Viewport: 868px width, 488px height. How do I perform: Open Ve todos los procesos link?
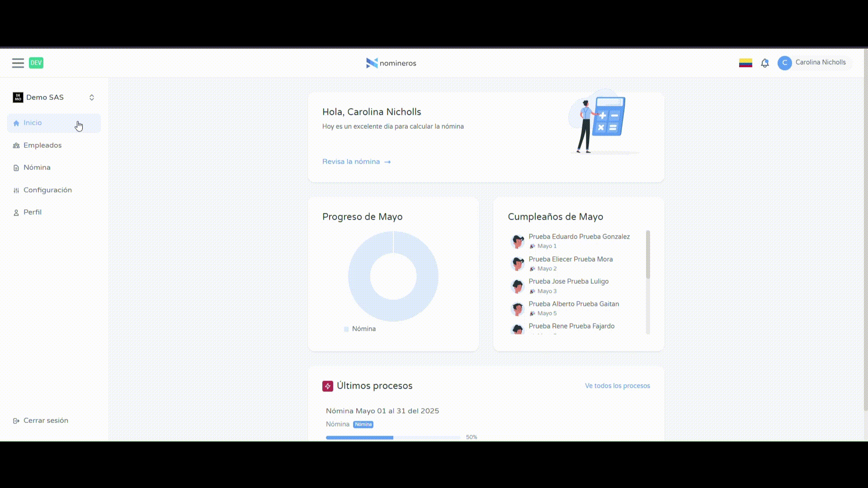point(617,386)
